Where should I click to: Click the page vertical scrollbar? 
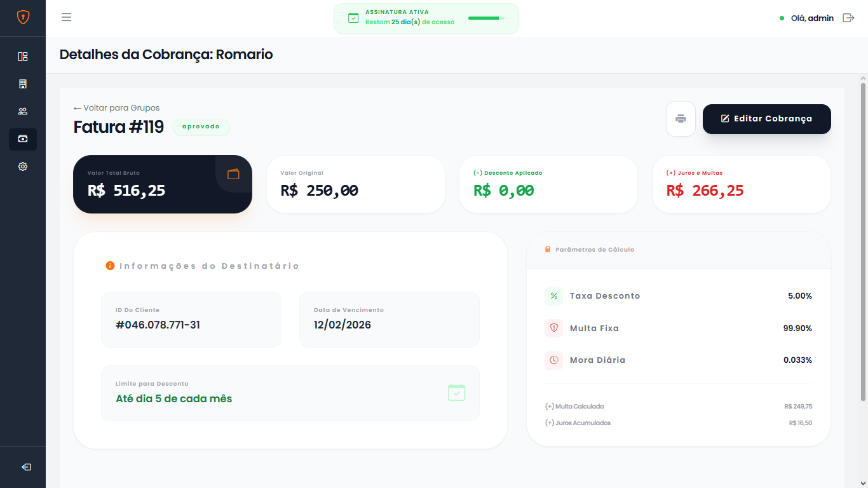point(863,241)
